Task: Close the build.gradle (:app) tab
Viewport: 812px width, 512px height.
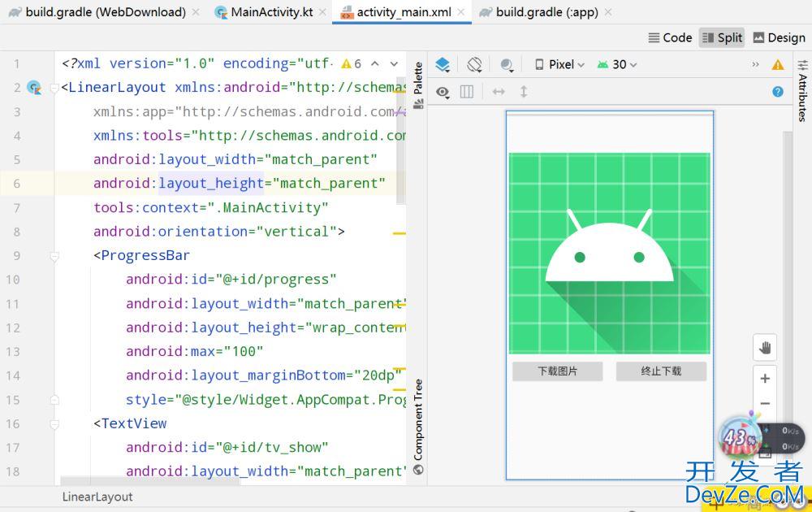Action: [x=608, y=12]
